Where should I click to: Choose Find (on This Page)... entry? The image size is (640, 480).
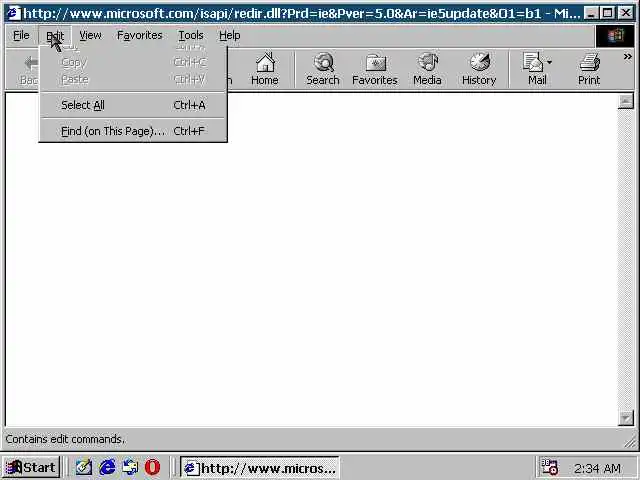(133, 131)
